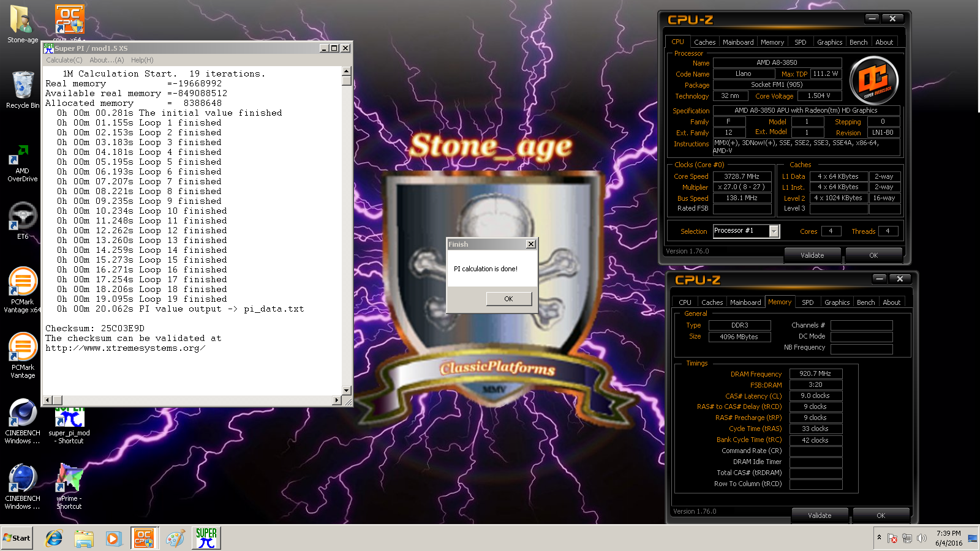
Task: Click the OC logo in CPU-Z processor panel
Action: [874, 80]
